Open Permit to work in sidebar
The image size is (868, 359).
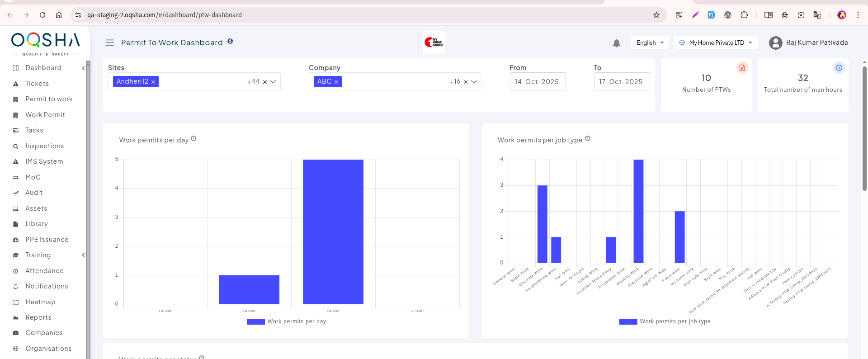point(49,99)
